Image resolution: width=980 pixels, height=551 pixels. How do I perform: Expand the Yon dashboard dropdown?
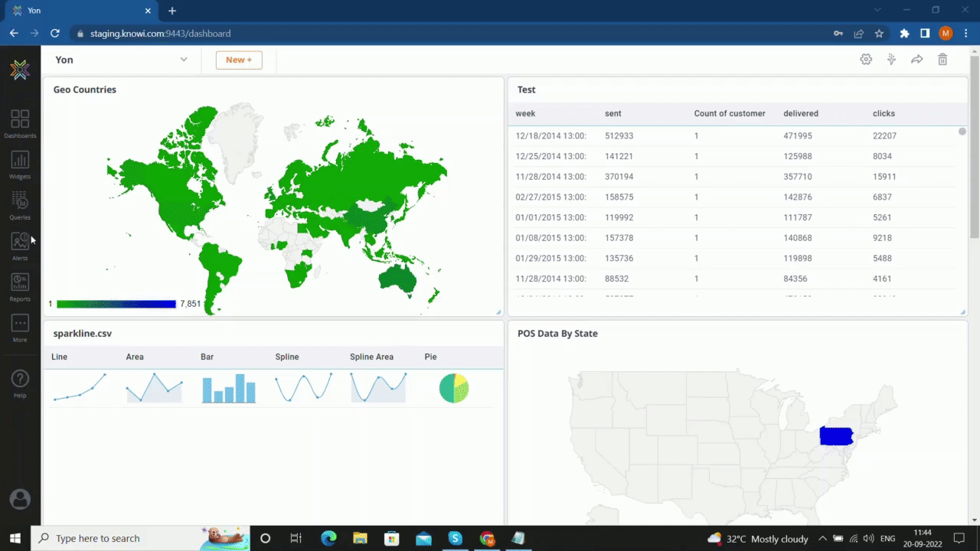coord(184,60)
